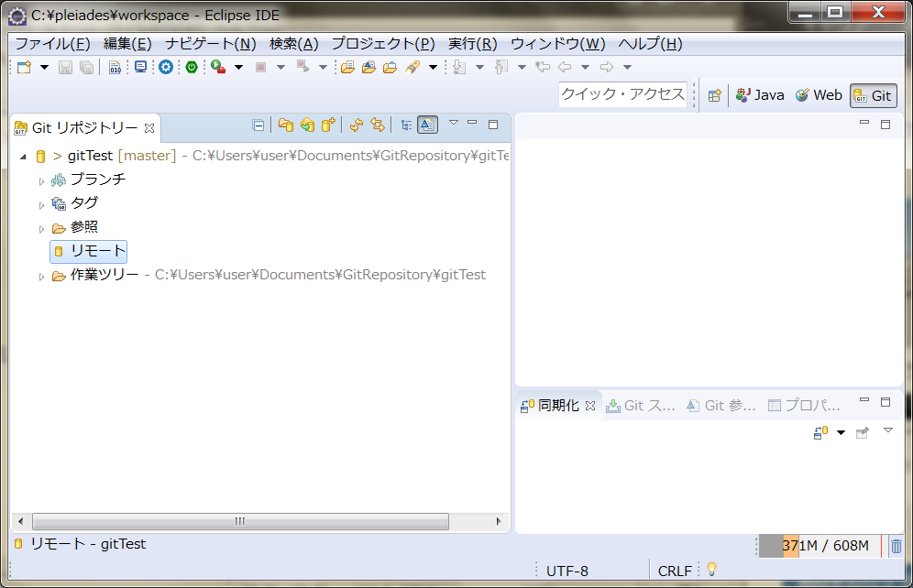Expand the ブランチ node
The width and height of the screenshot is (913, 588).
(41, 181)
